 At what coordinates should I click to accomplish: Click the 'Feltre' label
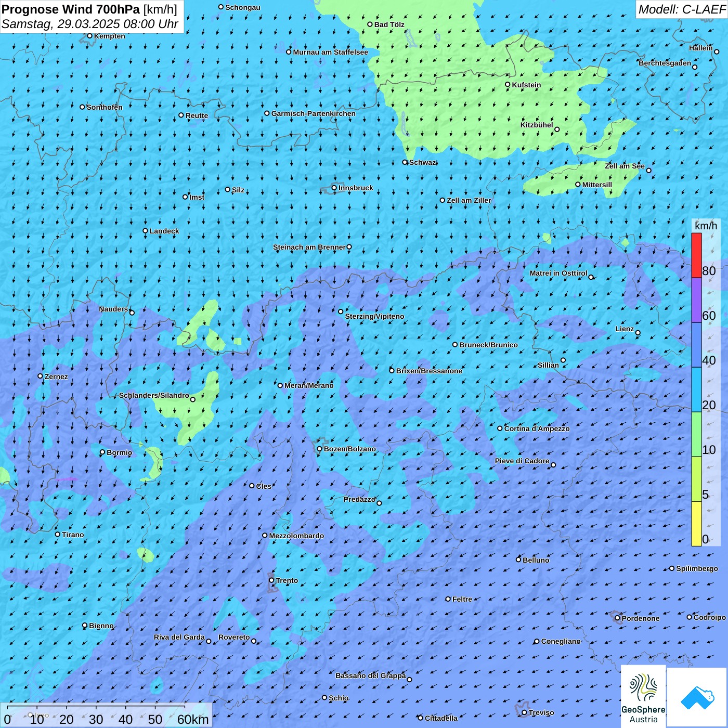coord(462,599)
